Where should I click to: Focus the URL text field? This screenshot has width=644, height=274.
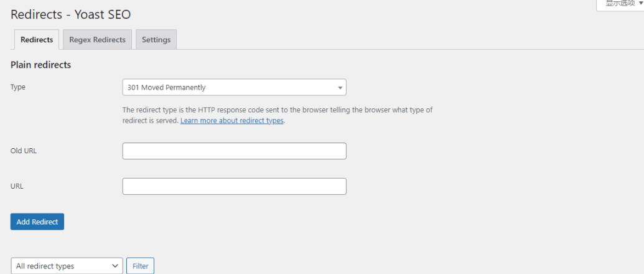(234, 186)
